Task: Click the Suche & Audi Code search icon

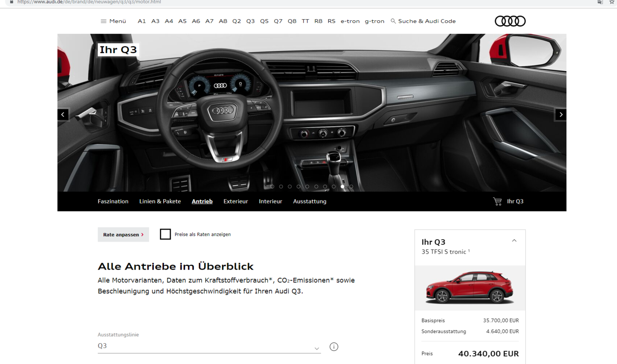Action: coord(393,21)
